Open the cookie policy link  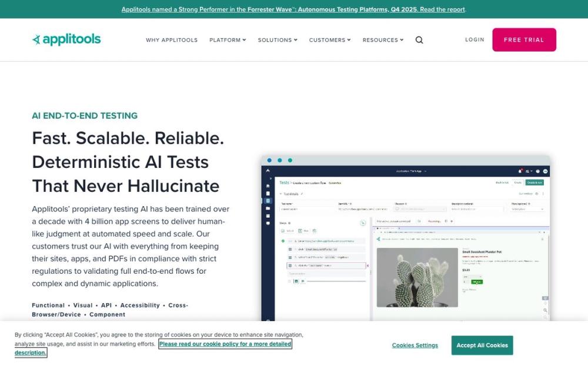(225, 344)
